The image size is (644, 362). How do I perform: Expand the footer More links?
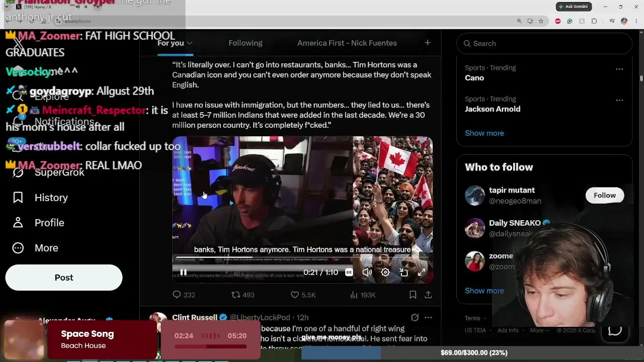539,330
